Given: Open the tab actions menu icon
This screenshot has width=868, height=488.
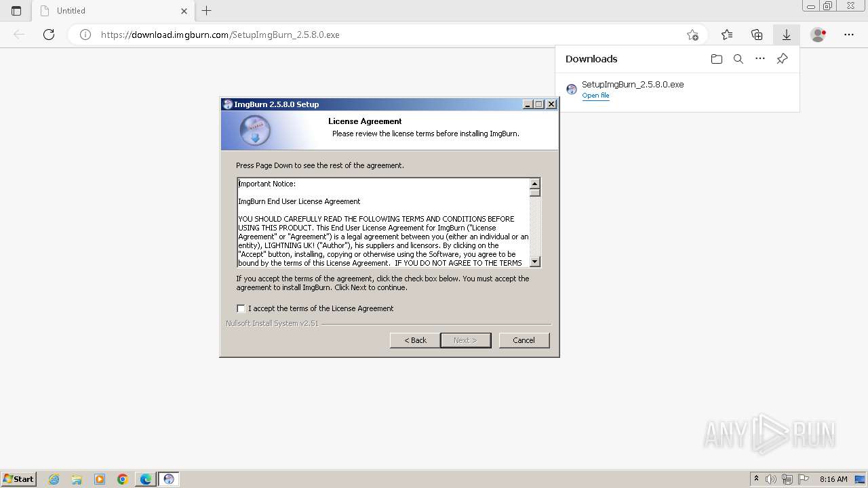Looking at the screenshot, I should [16, 11].
